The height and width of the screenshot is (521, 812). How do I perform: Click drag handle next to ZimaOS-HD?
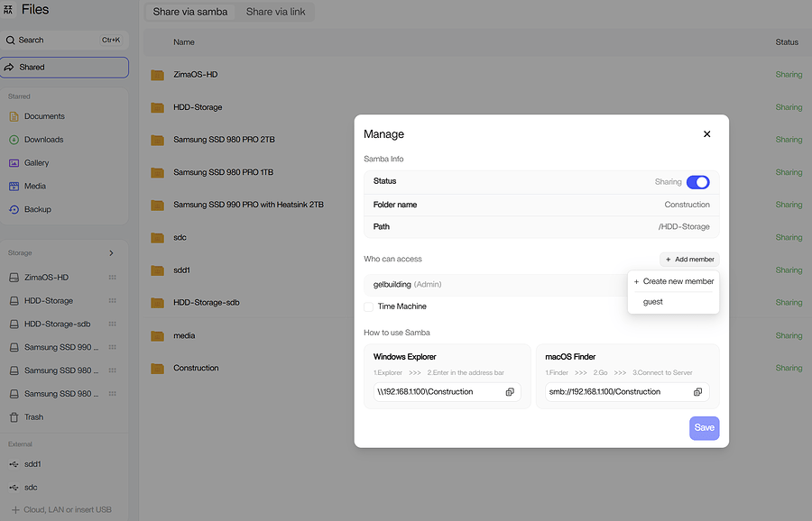113,278
